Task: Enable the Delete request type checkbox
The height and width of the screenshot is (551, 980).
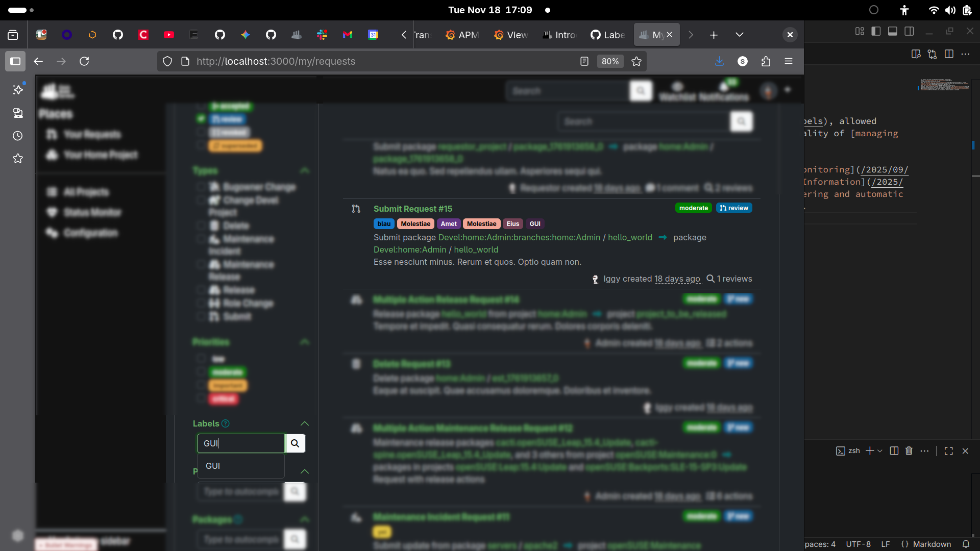Action: click(202, 225)
